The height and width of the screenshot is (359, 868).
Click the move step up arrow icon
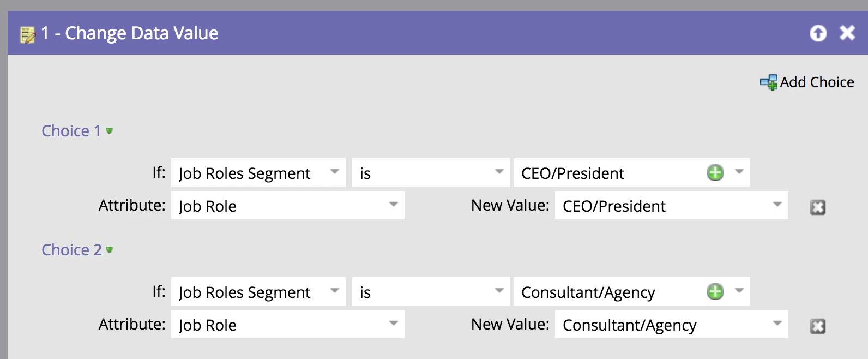coord(818,33)
